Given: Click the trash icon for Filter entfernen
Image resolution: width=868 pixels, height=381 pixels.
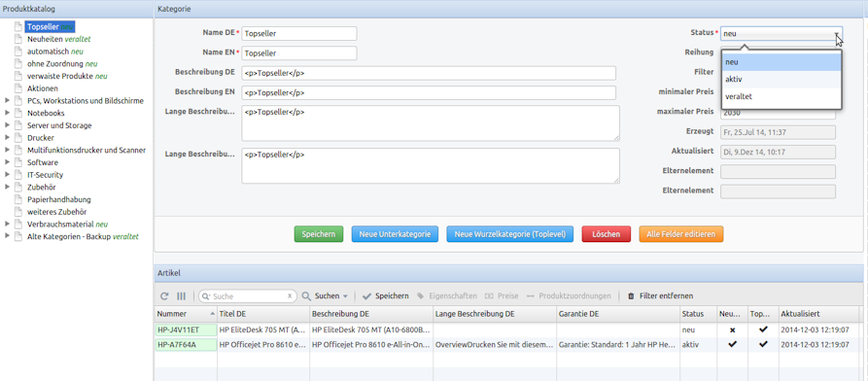Looking at the screenshot, I should tap(631, 296).
